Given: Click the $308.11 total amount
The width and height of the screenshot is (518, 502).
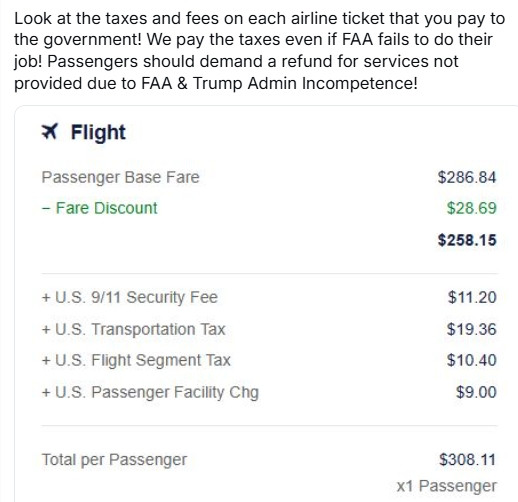Looking at the screenshot, I should point(467,459).
